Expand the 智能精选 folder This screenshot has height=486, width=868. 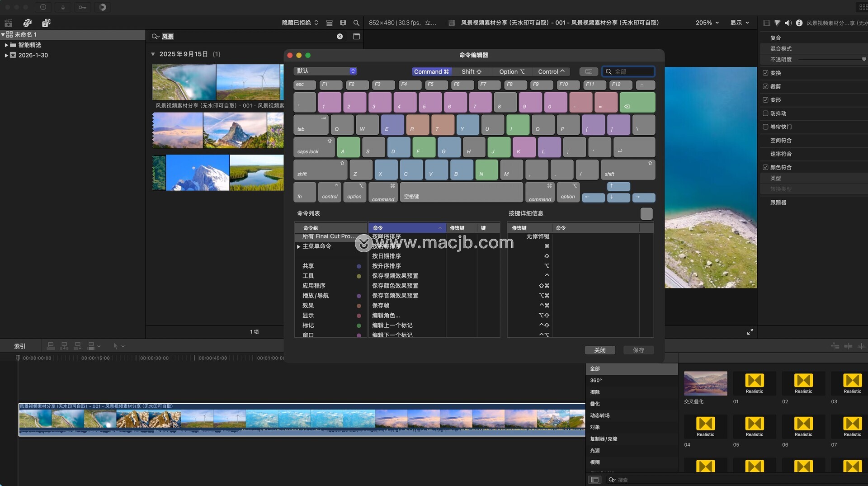(6, 45)
